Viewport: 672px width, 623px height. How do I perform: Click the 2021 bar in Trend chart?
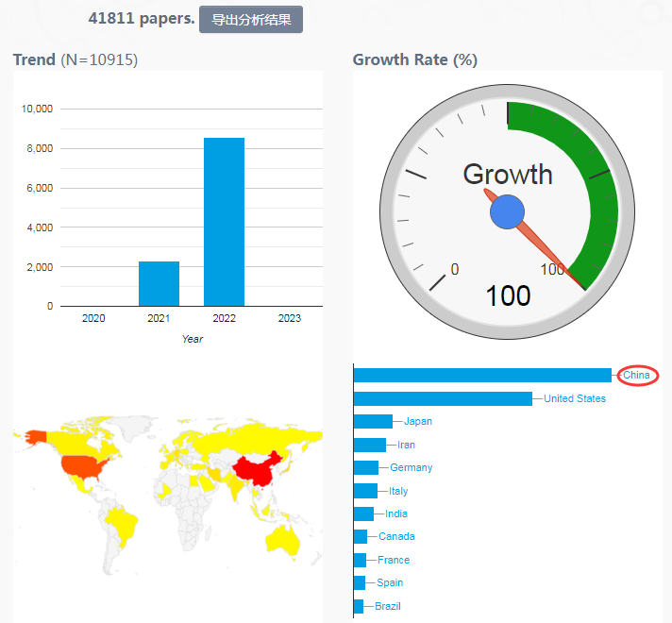coord(159,283)
